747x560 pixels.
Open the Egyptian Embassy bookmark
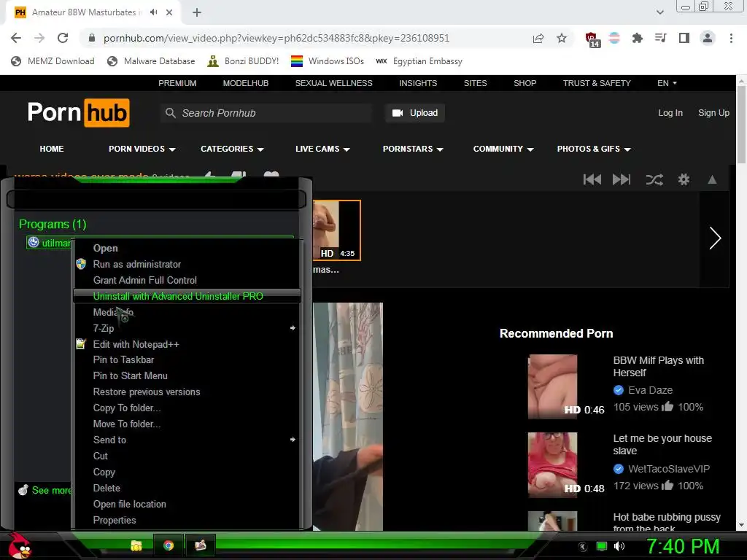(x=419, y=61)
